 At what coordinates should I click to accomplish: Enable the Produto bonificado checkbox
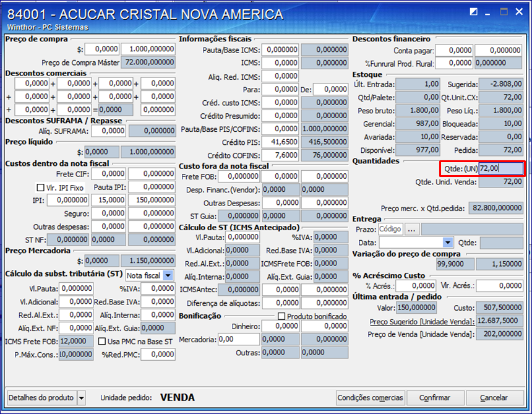click(x=281, y=316)
